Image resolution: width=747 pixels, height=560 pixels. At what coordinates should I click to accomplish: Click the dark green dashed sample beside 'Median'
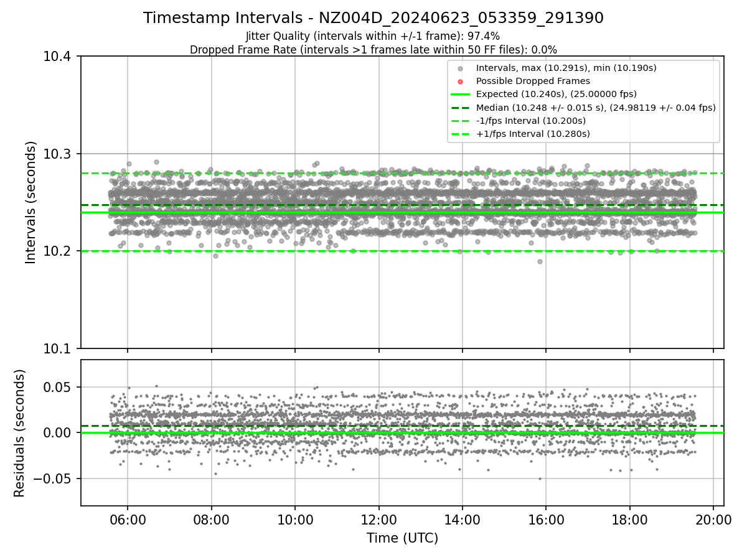click(460, 108)
